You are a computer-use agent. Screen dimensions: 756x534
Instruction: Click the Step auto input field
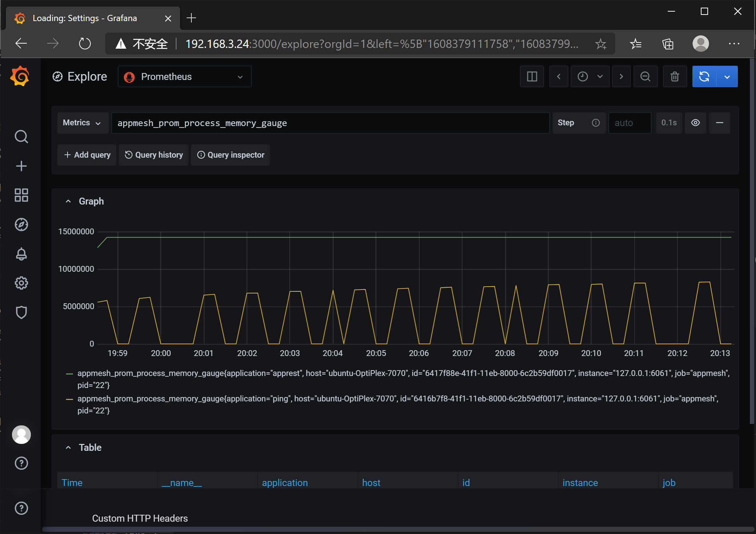coord(630,123)
